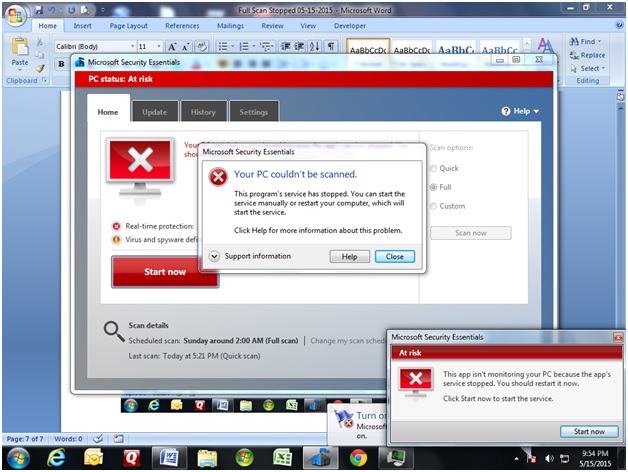Viewport: 628px width, 472px height.
Task: Click Close in the couldn't-be-scanned dialog
Action: (395, 256)
